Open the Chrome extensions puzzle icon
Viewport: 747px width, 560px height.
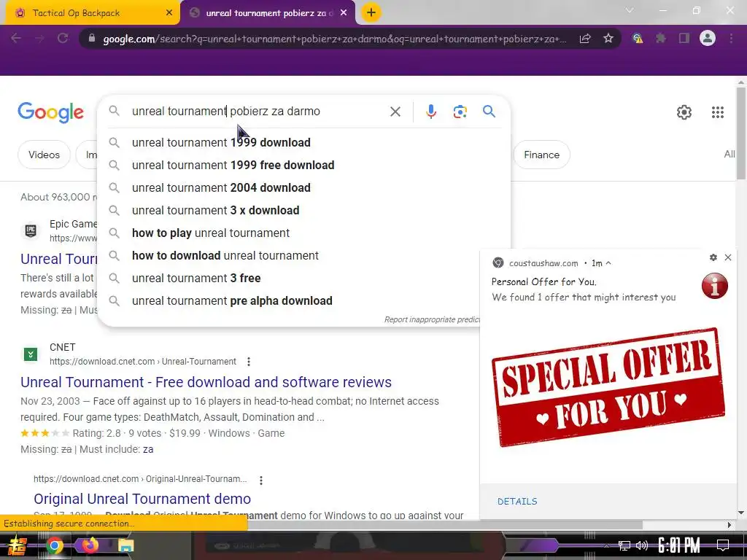click(x=660, y=38)
